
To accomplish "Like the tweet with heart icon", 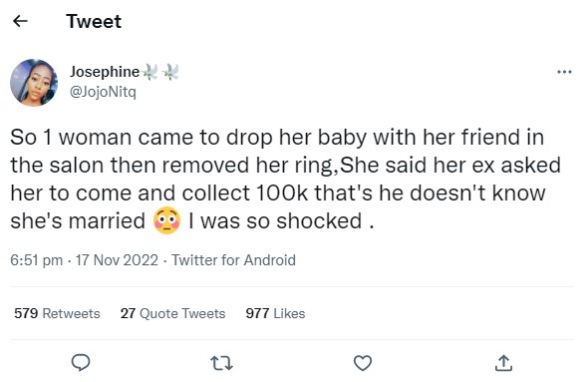I will [363, 363].
